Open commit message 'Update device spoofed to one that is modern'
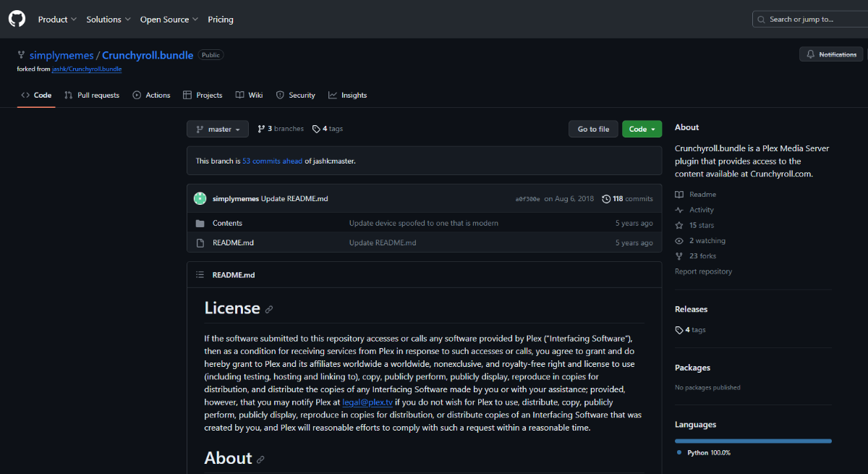The height and width of the screenshot is (474, 868). point(423,224)
